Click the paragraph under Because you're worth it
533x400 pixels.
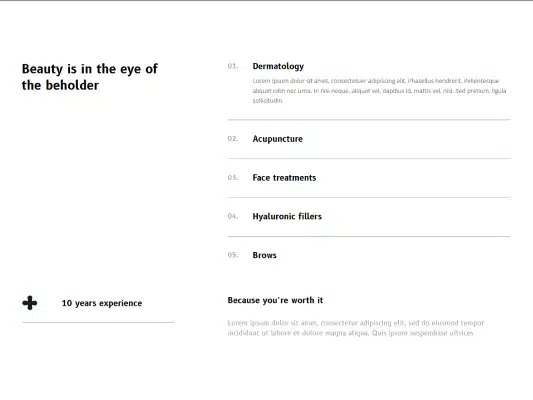point(356,328)
